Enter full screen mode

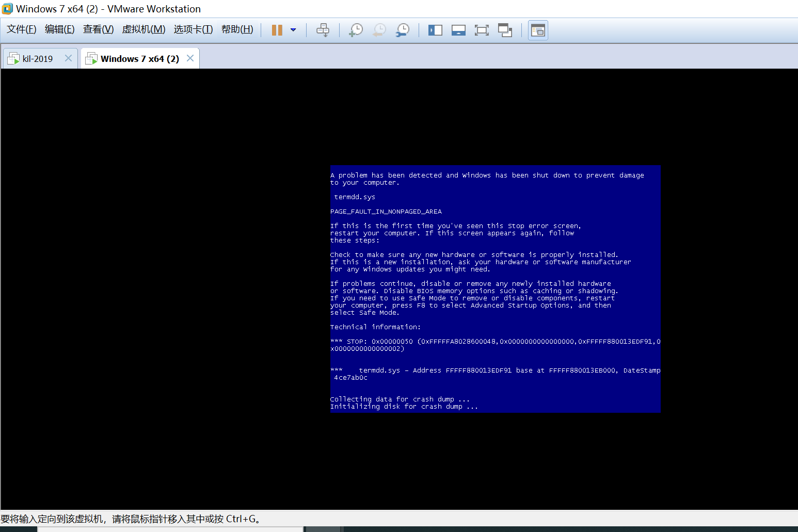(482, 30)
